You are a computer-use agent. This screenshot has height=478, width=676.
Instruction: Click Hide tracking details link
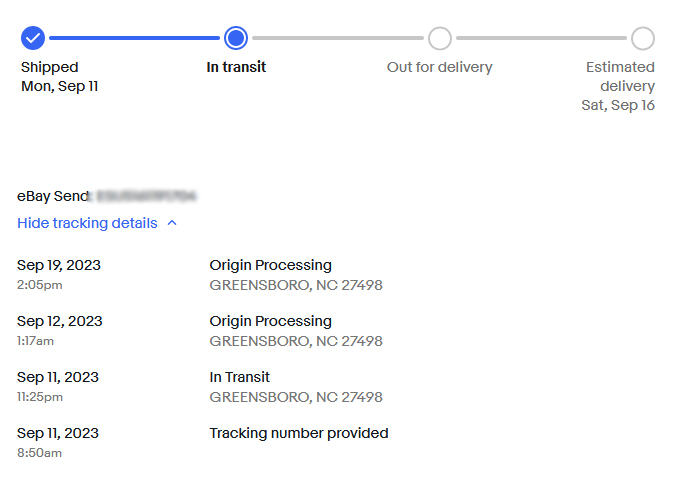tap(87, 223)
